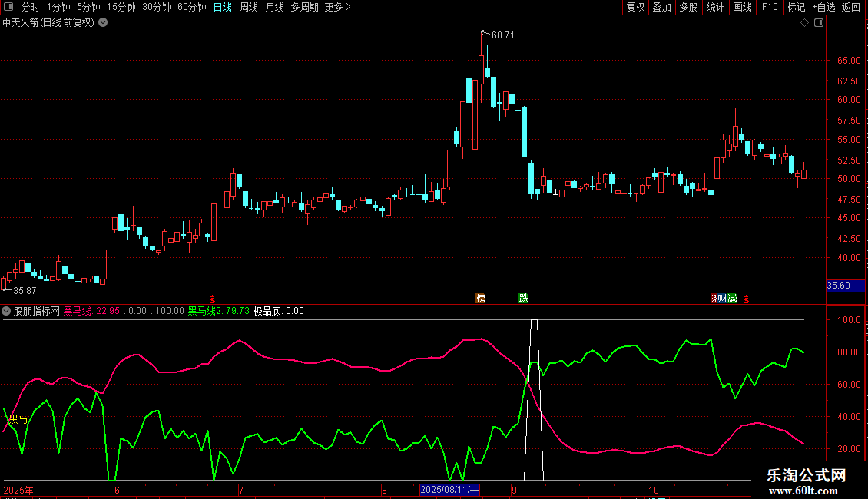Click the green 减 event marker
Image resolution: width=868 pixels, height=499 pixels.
coord(732,299)
